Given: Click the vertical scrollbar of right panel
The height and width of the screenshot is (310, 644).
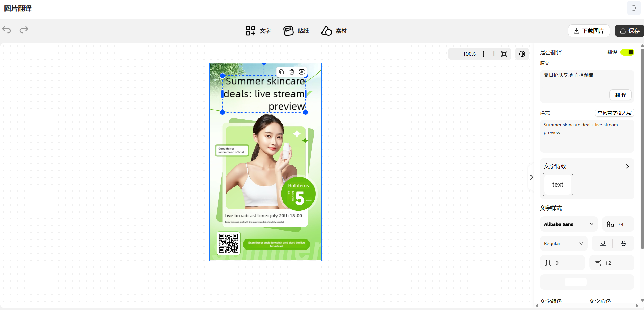Looking at the screenshot, I should click(x=642, y=149).
